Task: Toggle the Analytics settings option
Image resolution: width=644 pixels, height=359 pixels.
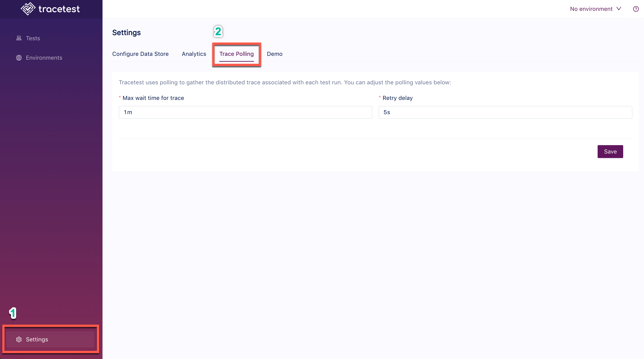Action: [194, 54]
